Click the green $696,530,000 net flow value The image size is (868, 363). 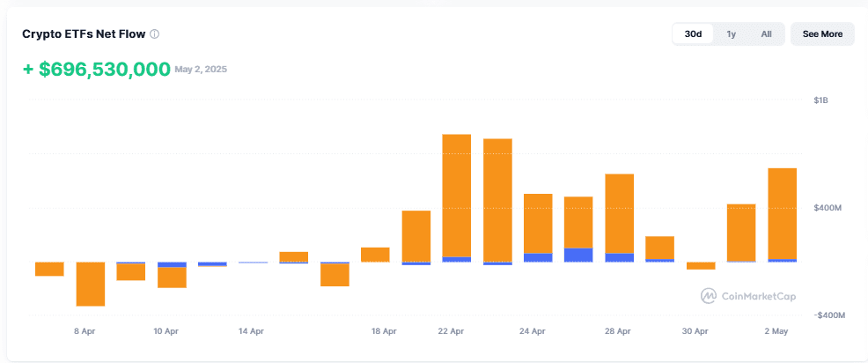click(x=96, y=70)
